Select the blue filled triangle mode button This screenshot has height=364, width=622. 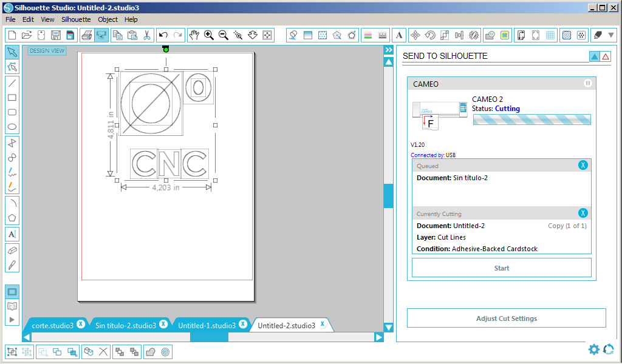pos(595,56)
